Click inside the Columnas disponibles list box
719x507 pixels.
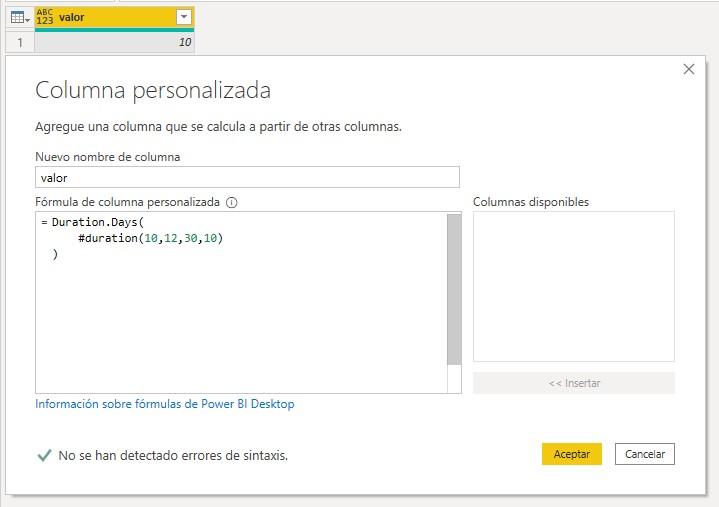pos(573,286)
